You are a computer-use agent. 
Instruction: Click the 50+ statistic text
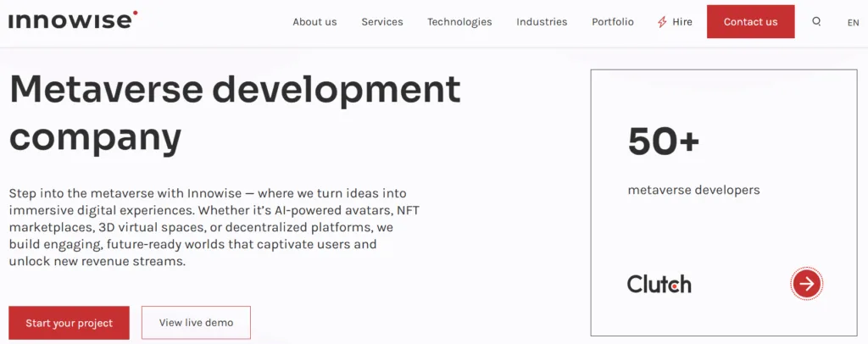664,141
